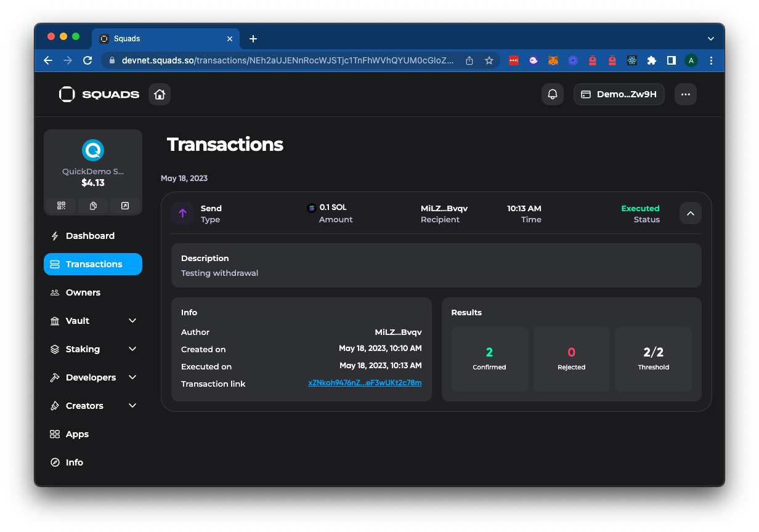Open the Vault sidebar item

coord(93,321)
